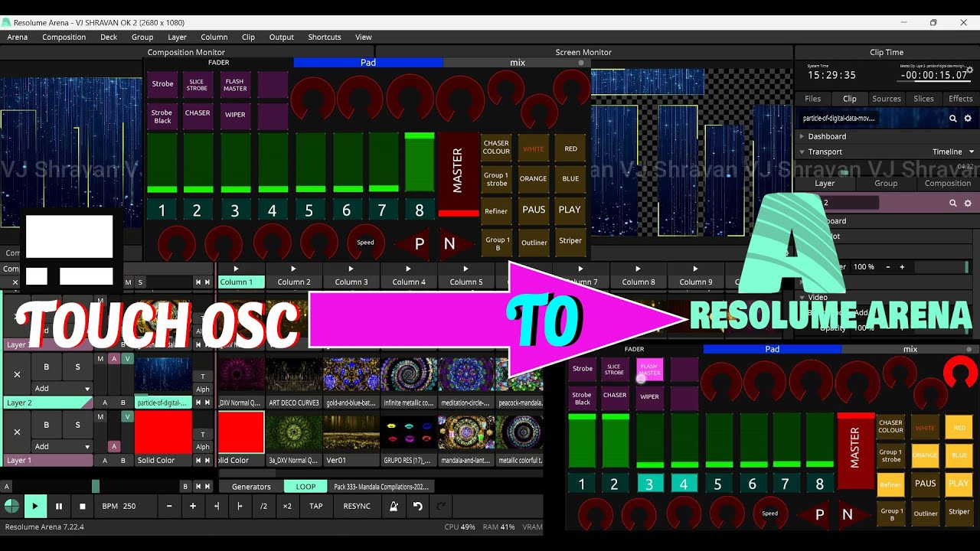This screenshot has width=980, height=551.
Task: Trigger Column 2 with its play arrow
Action: 293,269
